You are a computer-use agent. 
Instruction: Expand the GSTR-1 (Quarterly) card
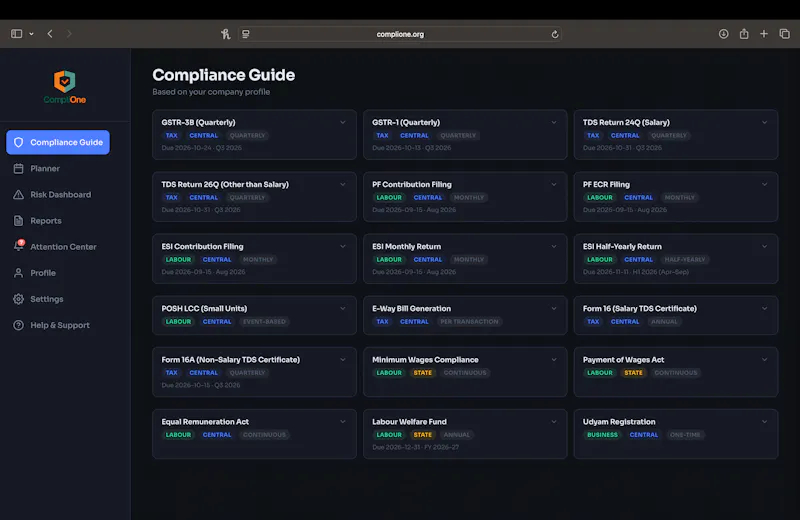[554, 122]
